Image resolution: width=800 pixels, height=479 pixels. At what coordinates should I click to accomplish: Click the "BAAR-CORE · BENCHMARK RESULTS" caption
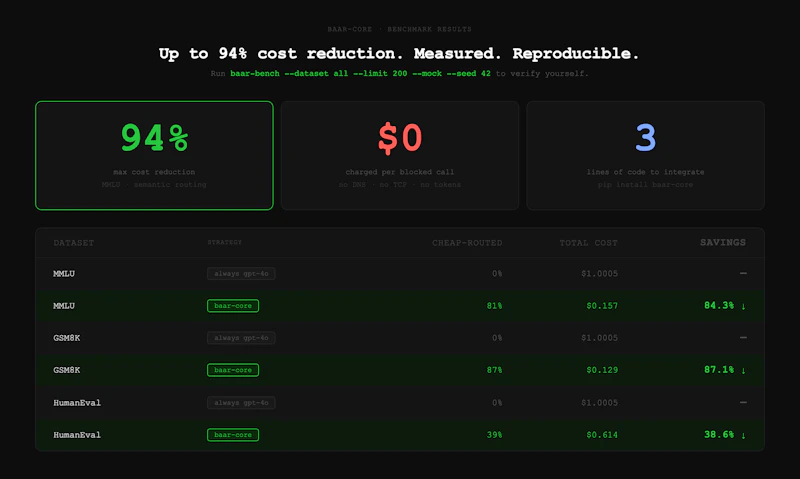[x=399, y=29]
